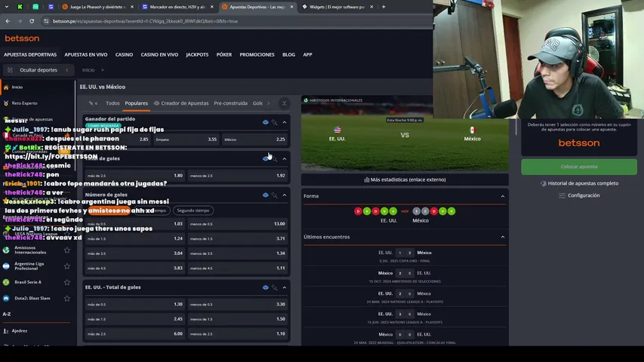Click the Inicio breadcrumb
644x362 pixels.
pyautogui.click(x=88, y=70)
